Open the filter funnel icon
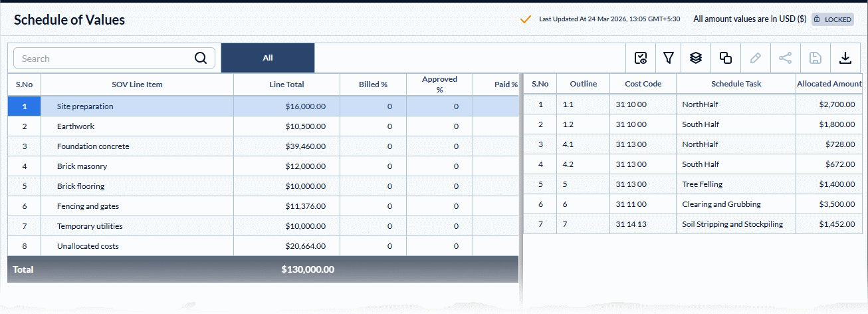868x314 pixels. coord(669,58)
